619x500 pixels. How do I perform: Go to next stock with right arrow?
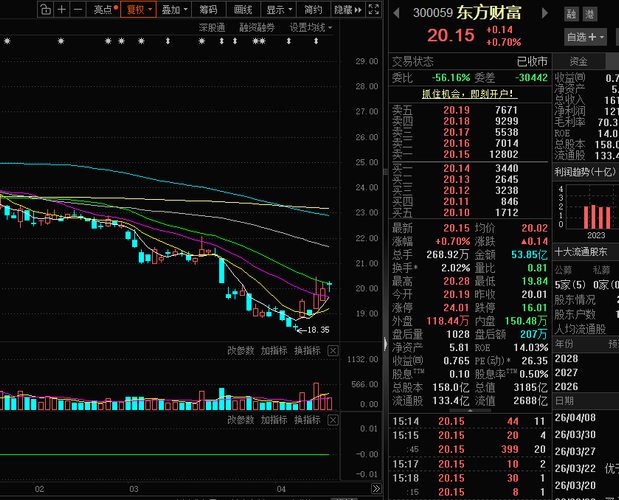click(545, 13)
